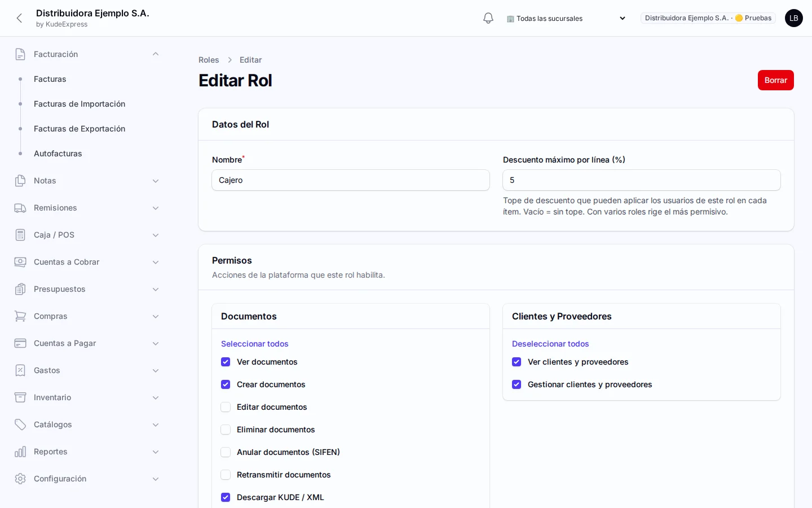
Task: Click the Notas sidebar icon
Action: coord(20,181)
